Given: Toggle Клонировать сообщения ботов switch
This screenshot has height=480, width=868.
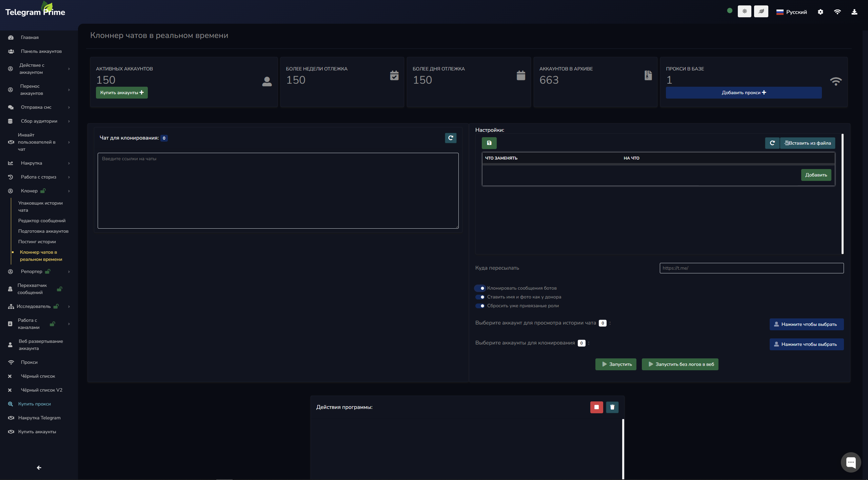Looking at the screenshot, I should coord(480,288).
